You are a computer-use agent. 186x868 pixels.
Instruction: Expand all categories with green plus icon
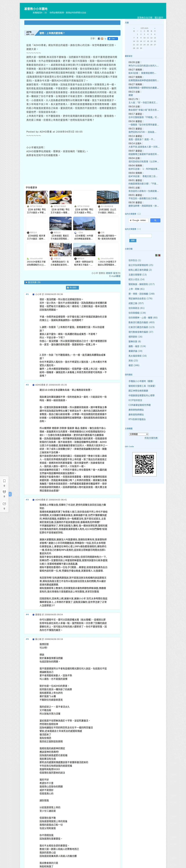tap(156, 255)
